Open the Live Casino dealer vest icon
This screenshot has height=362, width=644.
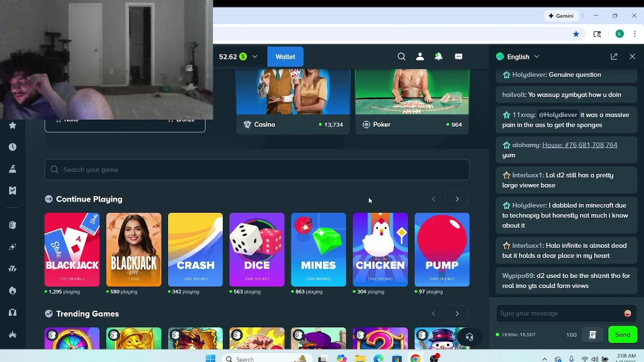click(x=13, y=312)
